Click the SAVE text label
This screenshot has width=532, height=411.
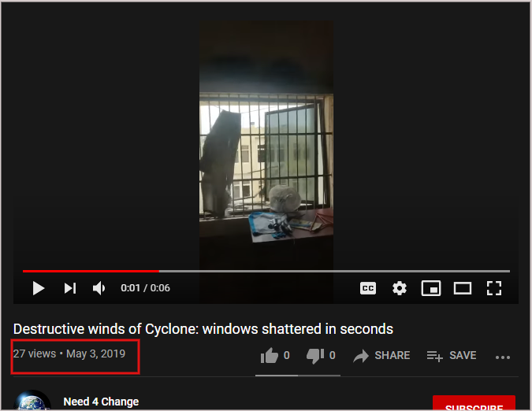(463, 355)
